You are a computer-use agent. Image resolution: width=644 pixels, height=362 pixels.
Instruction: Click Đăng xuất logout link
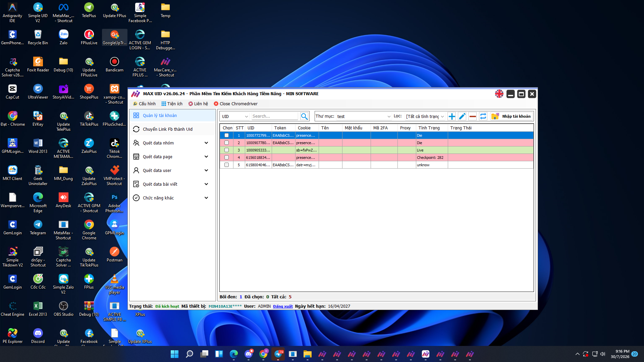[x=283, y=306]
